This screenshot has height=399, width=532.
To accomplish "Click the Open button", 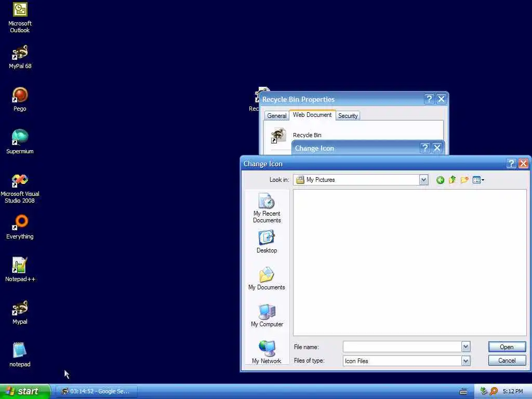I will (x=507, y=347).
